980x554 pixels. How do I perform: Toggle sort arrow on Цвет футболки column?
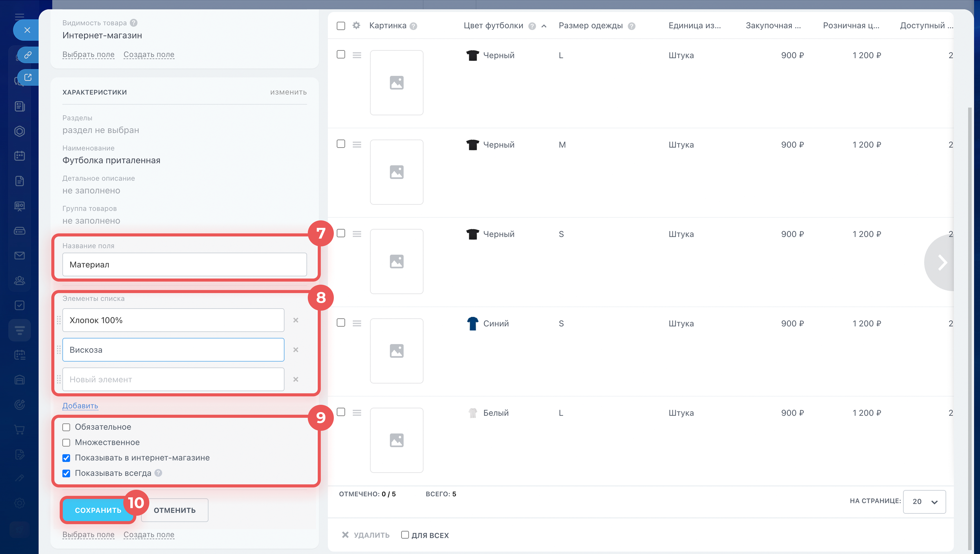pyautogui.click(x=544, y=26)
